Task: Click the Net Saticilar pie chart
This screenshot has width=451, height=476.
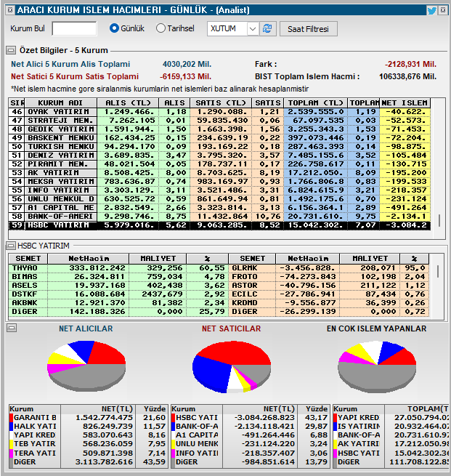Action: 226,366
